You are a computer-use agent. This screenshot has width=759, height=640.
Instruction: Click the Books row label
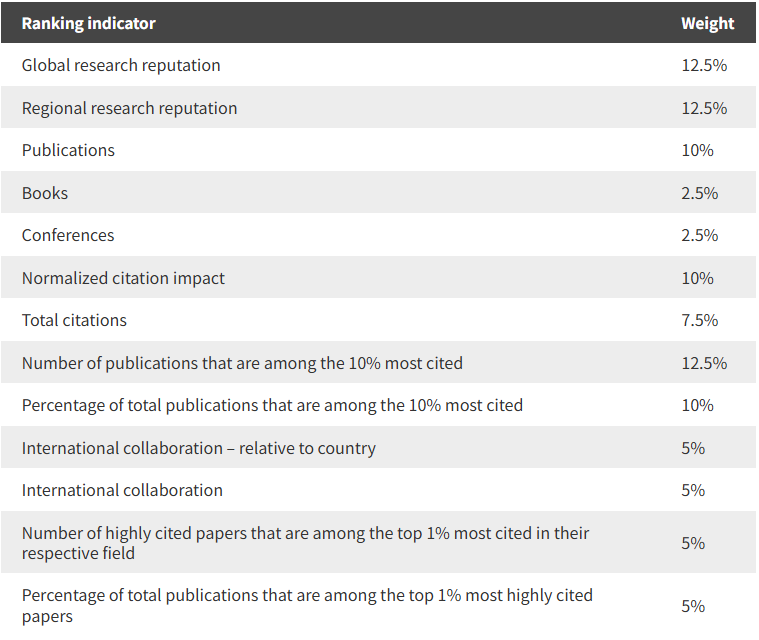[45, 193]
